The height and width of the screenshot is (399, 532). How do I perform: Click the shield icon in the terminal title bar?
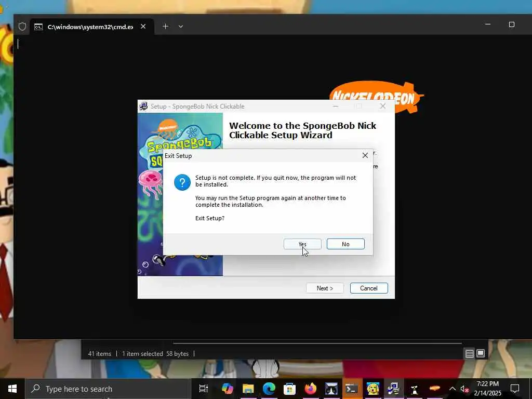click(22, 26)
